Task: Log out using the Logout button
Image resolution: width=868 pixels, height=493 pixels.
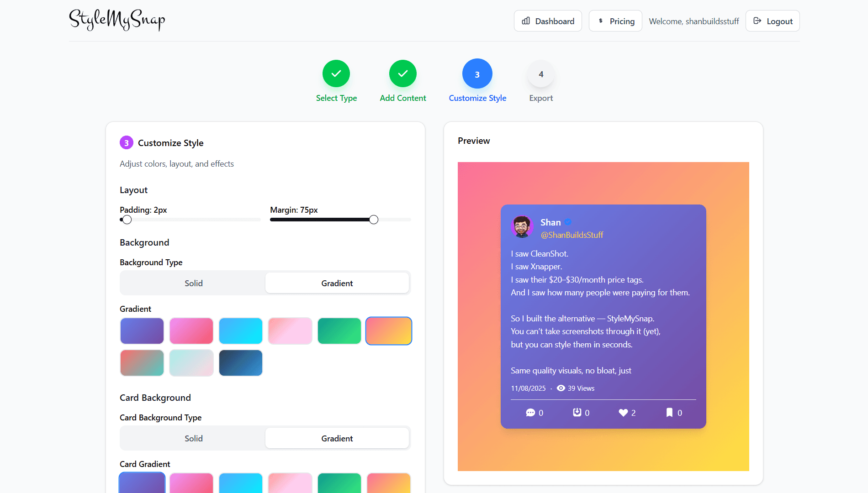Action: click(773, 21)
